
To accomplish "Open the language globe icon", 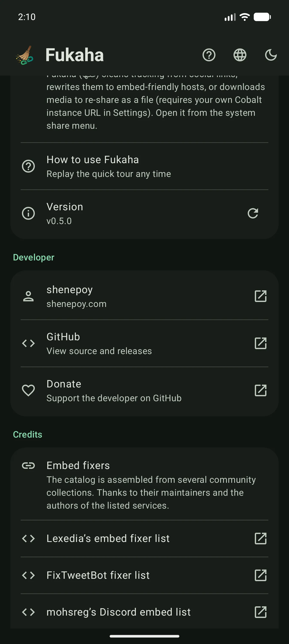I will pos(240,55).
